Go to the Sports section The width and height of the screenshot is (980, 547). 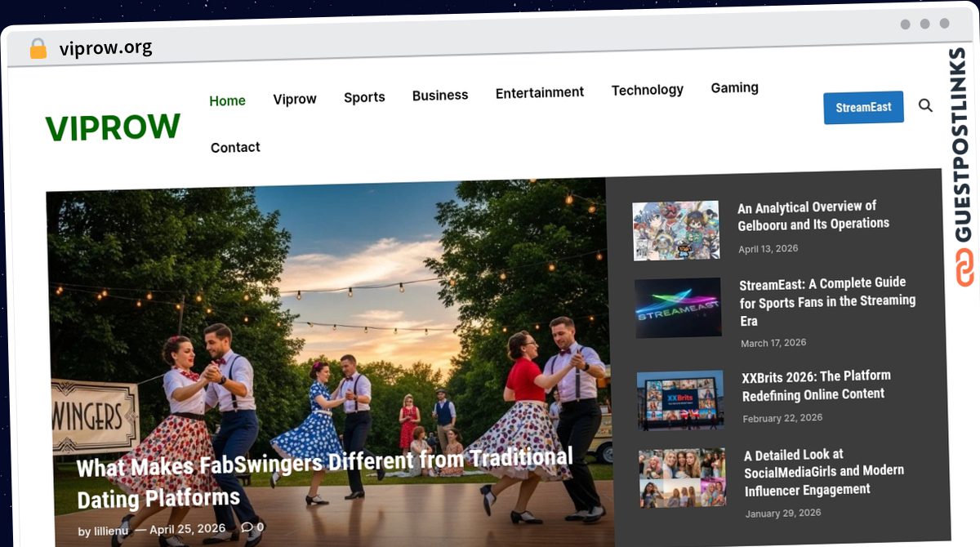point(364,97)
